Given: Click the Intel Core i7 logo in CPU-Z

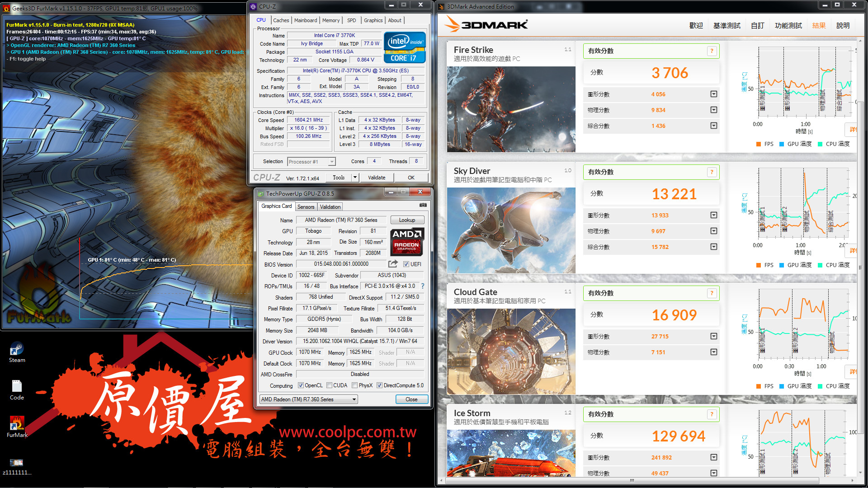Looking at the screenshot, I should coord(405,47).
